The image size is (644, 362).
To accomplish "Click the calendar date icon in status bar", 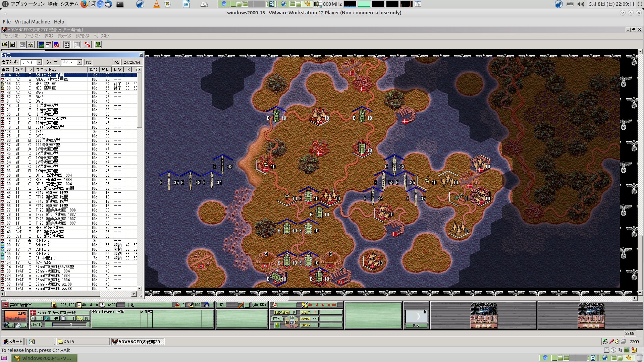I will (79, 305).
